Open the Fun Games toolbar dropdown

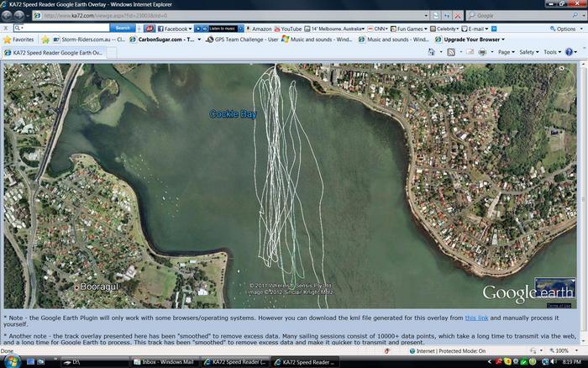click(409, 29)
